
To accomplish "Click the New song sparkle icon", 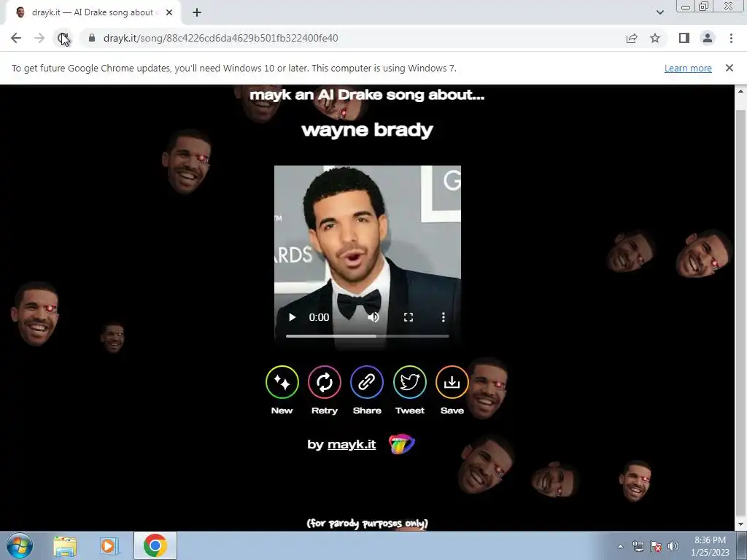I will tap(282, 382).
